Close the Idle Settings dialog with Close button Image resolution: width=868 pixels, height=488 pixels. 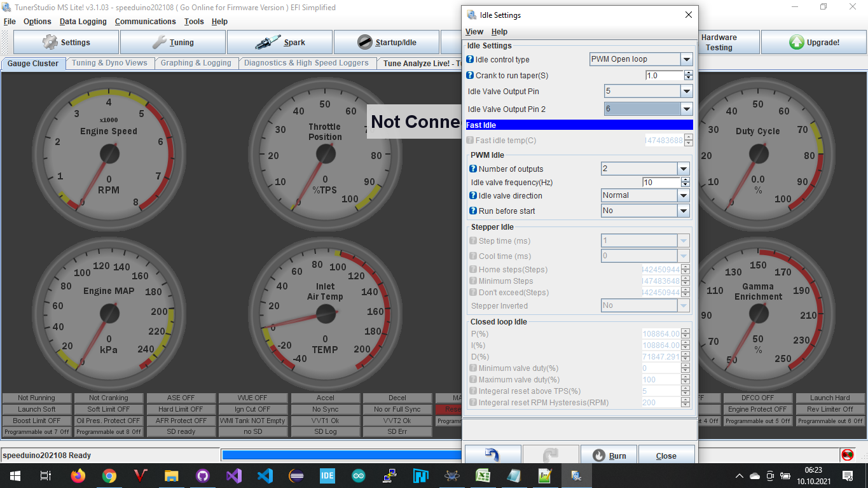(x=666, y=455)
